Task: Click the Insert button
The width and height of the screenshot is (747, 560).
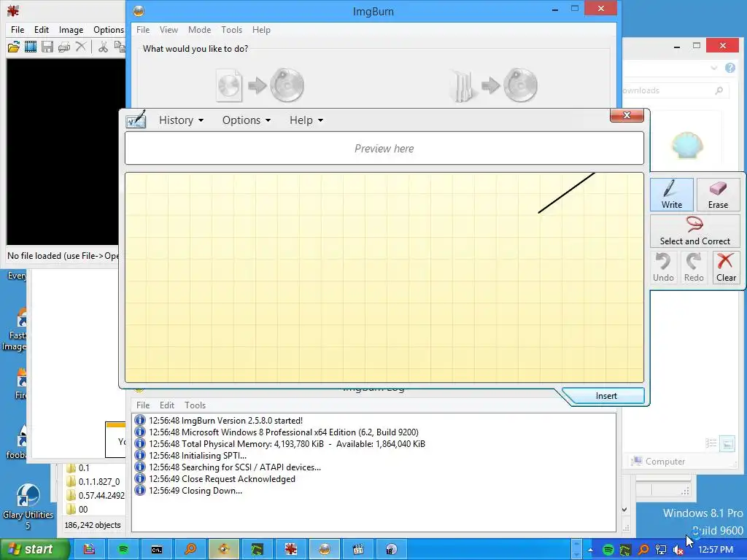Action: pyautogui.click(x=606, y=396)
